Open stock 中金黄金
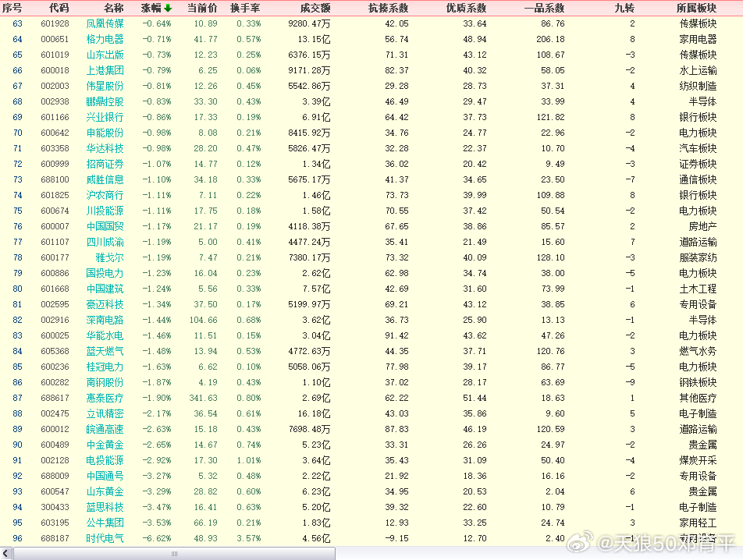This screenshot has height=560, width=743. pyautogui.click(x=105, y=445)
